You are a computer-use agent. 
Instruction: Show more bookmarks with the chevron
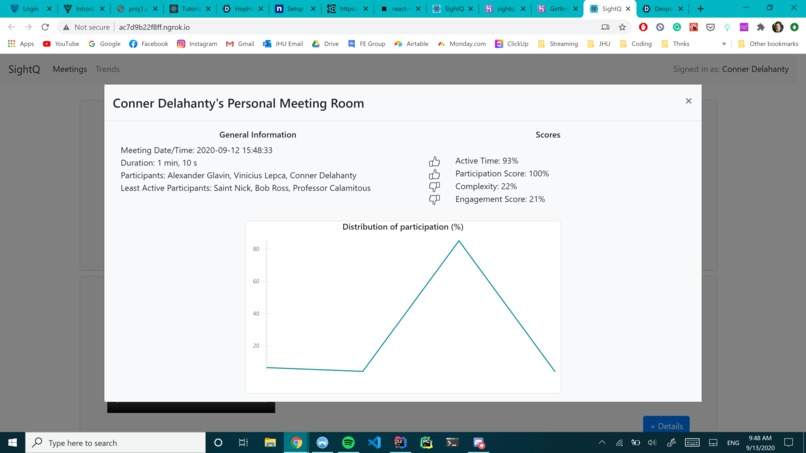point(724,44)
